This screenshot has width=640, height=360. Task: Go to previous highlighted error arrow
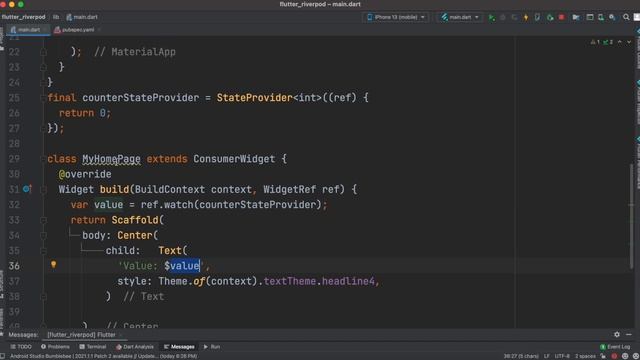point(620,42)
